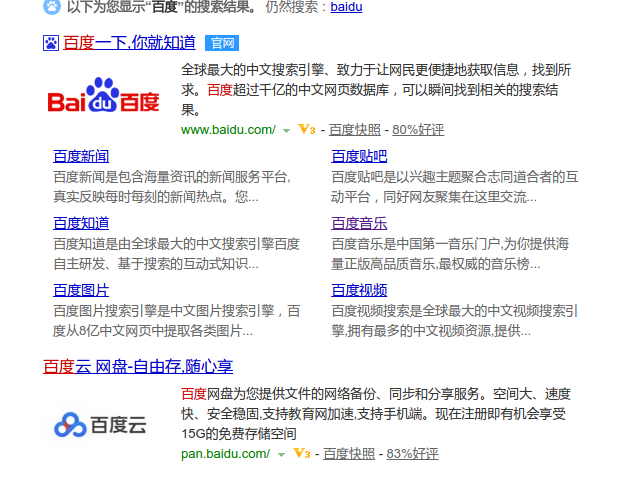Click the V3 credibility badge next to pan.baidu.com

point(302,453)
